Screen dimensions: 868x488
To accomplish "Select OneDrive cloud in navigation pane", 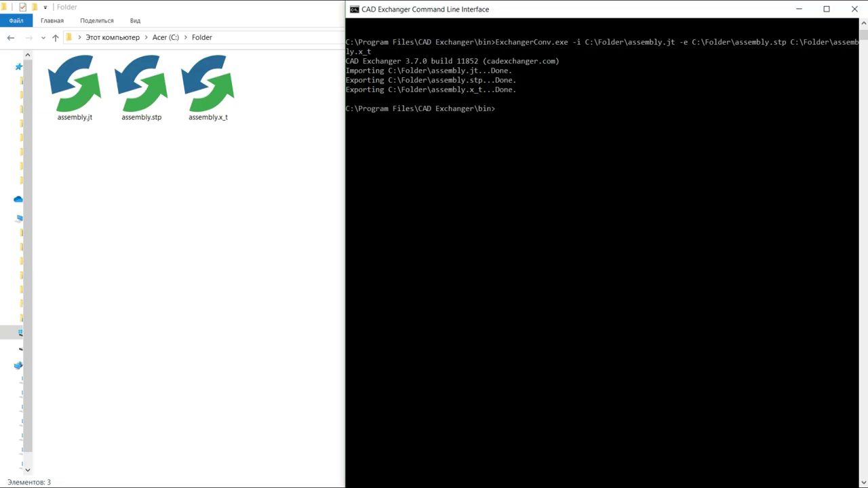I will [18, 199].
